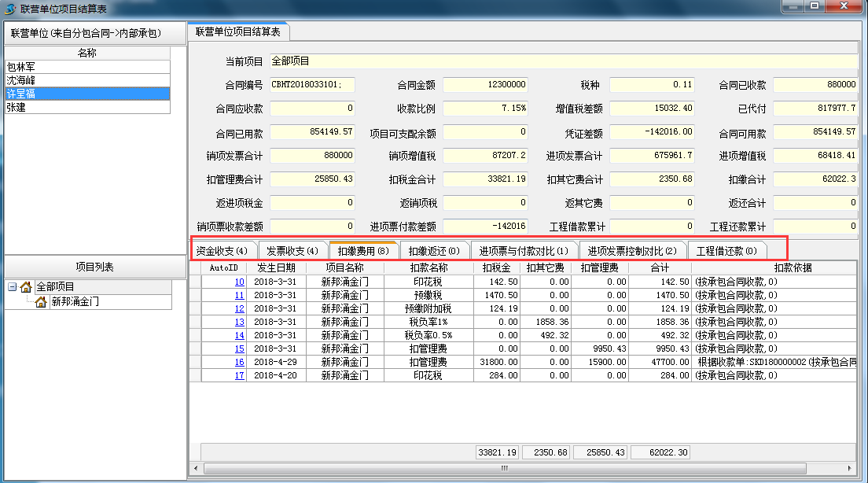868x483 pixels.
Task: Open record link AutoID 10
Action: pos(239,282)
